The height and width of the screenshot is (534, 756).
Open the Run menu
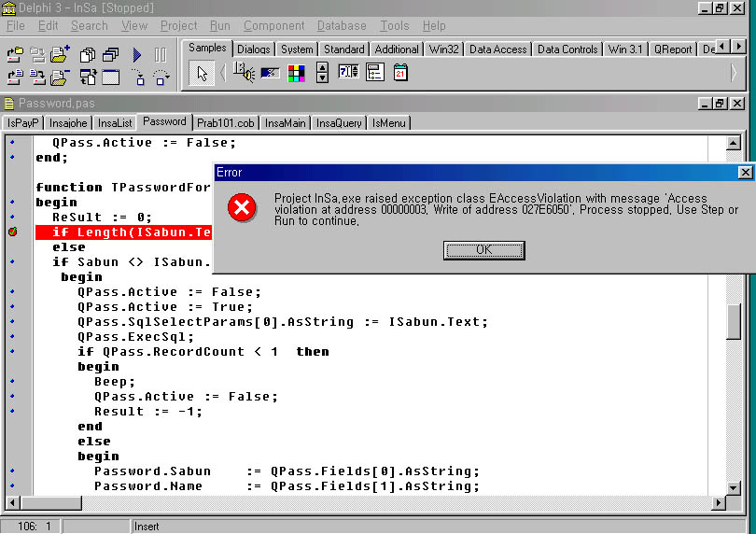point(220,26)
